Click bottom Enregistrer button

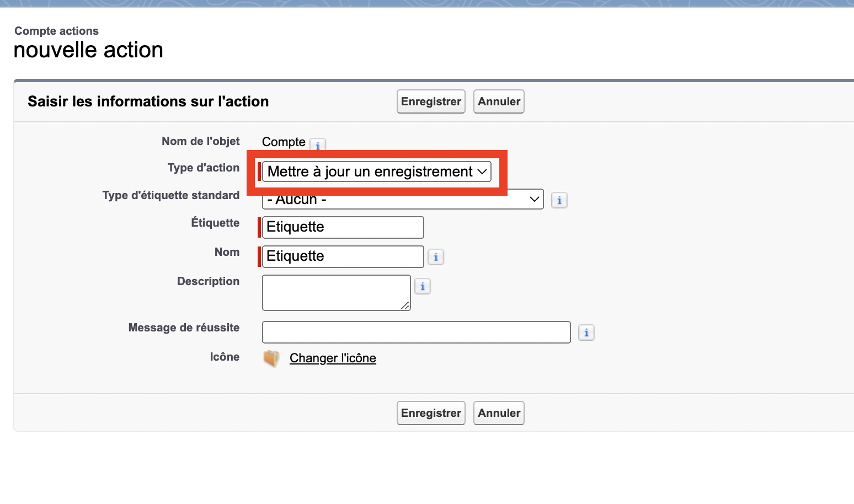pos(431,413)
